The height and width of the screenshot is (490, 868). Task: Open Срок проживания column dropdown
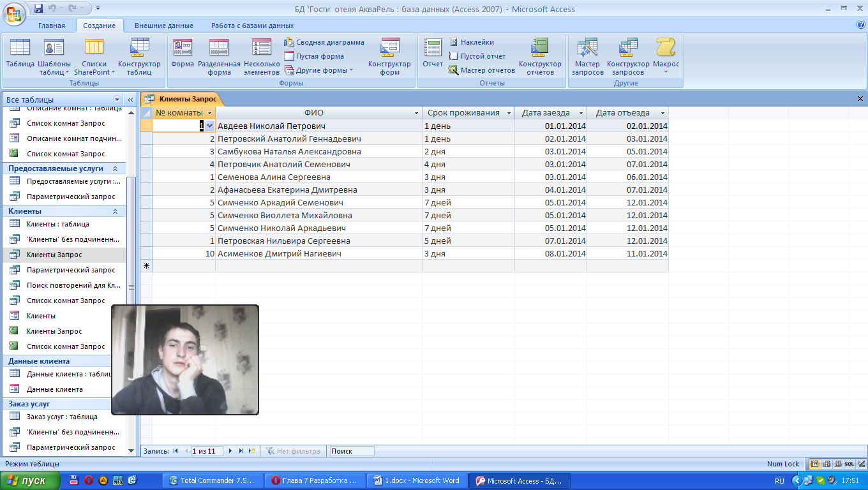509,113
